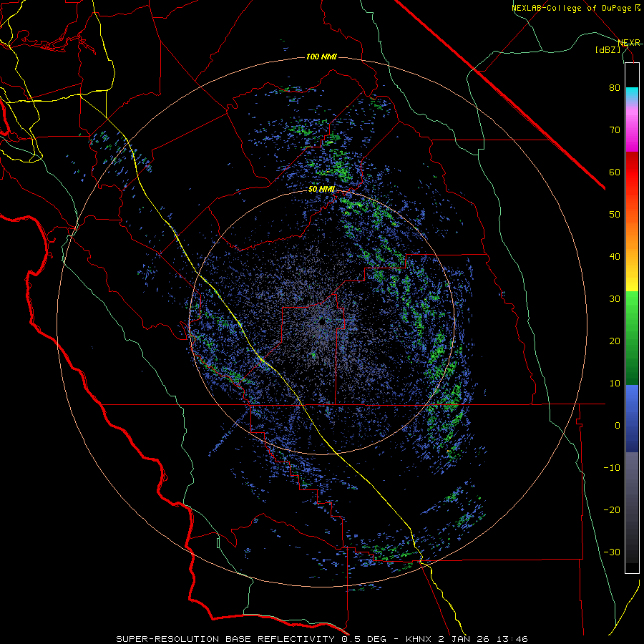Click the 10 value on the dBZ scale
The image size is (644, 644).
click(x=615, y=384)
